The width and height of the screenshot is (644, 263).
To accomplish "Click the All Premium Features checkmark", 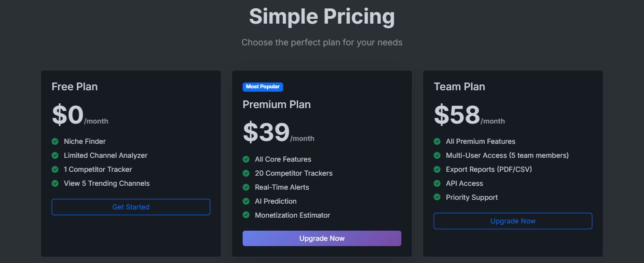I will click(x=437, y=141).
